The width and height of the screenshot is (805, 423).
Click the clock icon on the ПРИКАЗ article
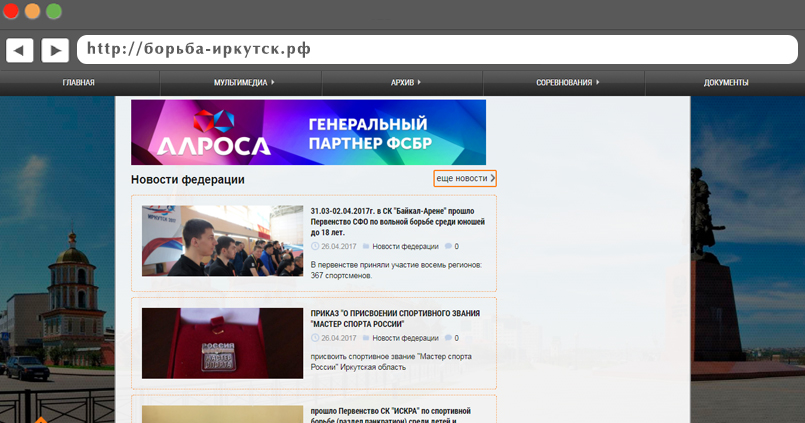click(x=315, y=338)
